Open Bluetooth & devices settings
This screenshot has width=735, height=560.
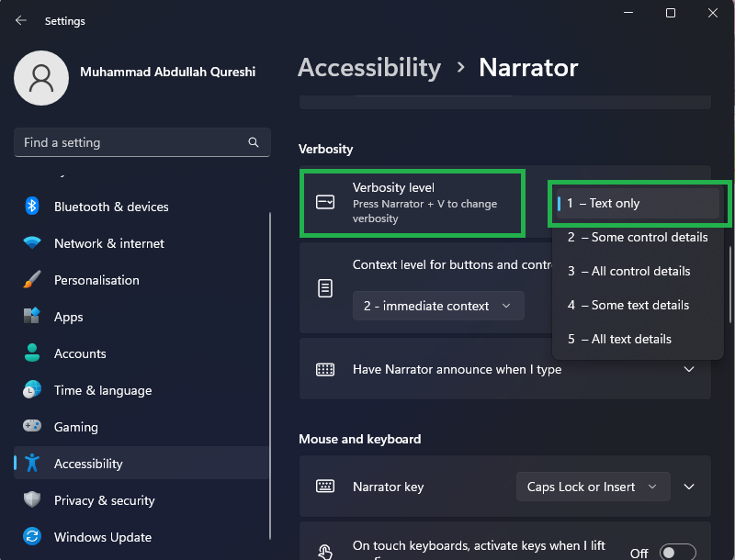click(110, 207)
